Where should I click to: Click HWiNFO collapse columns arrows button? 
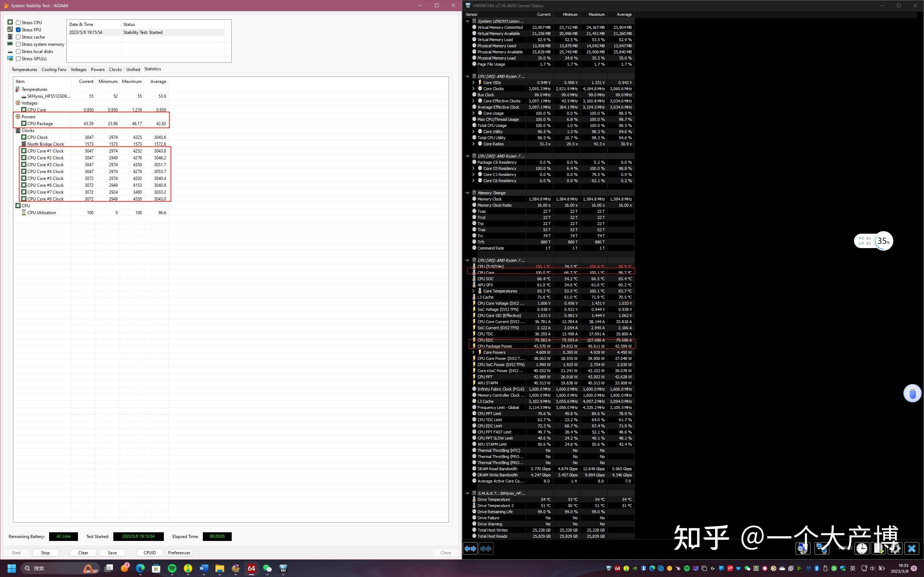pyautogui.click(x=486, y=549)
